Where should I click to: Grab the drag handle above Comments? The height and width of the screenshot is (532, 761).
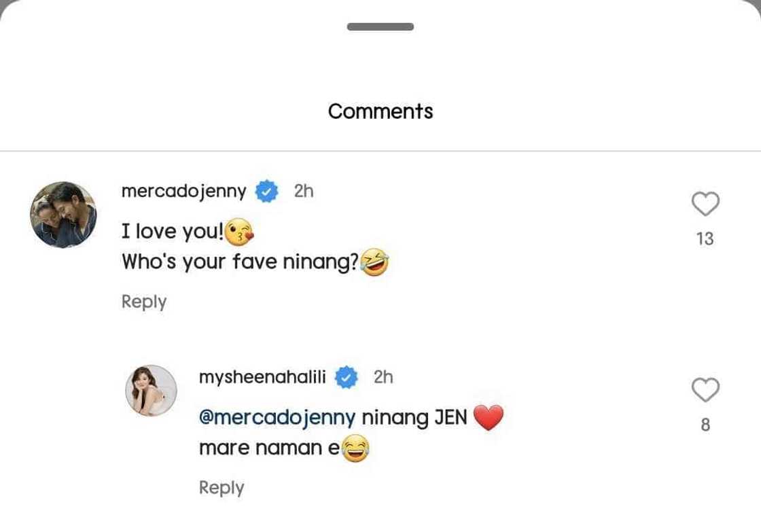coord(380,27)
